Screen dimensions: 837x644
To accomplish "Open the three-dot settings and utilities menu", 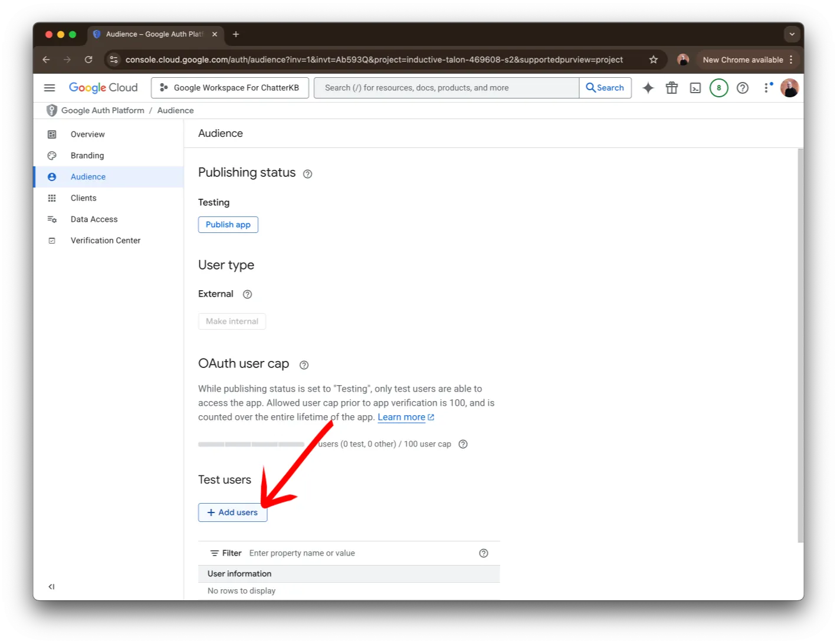I will click(767, 88).
